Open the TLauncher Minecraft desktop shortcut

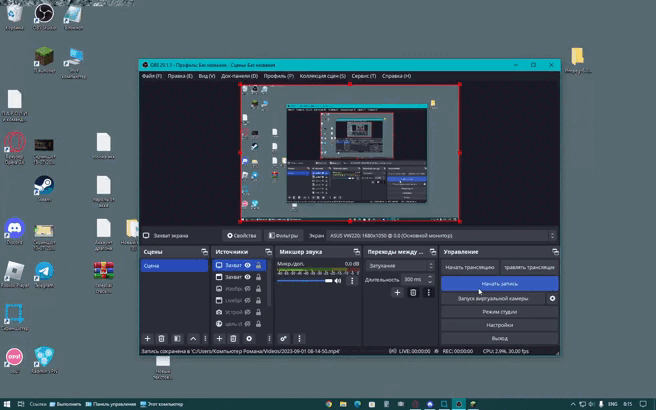[x=44, y=60]
